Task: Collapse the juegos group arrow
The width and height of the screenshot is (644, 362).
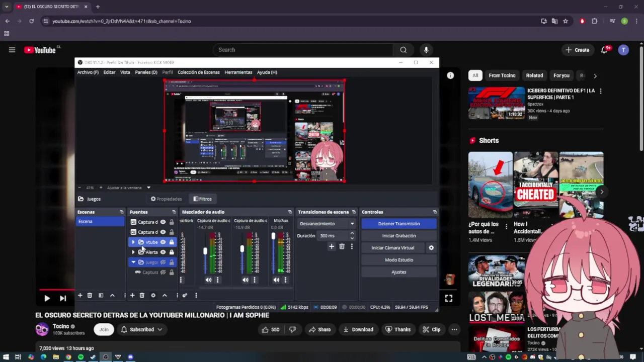Action: tap(133, 262)
